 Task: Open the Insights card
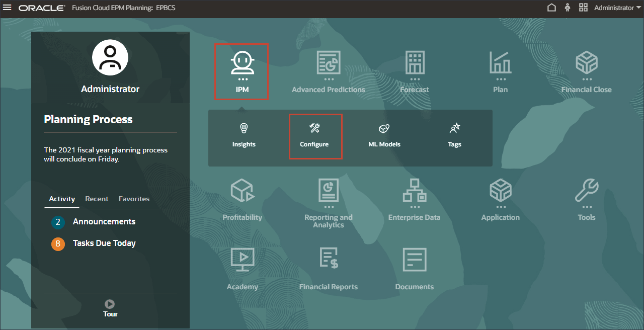point(244,135)
